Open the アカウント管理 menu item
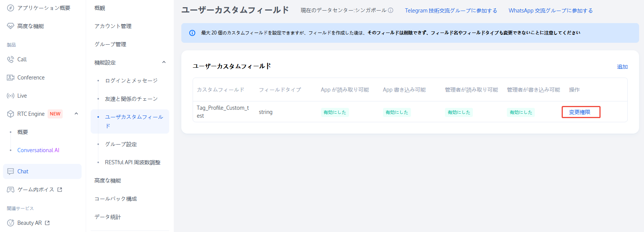The height and width of the screenshot is (232, 644). tap(113, 26)
